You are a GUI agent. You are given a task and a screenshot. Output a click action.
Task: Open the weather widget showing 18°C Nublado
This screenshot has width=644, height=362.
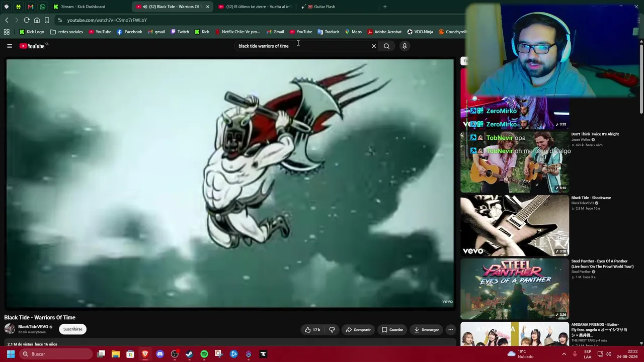coord(520,354)
